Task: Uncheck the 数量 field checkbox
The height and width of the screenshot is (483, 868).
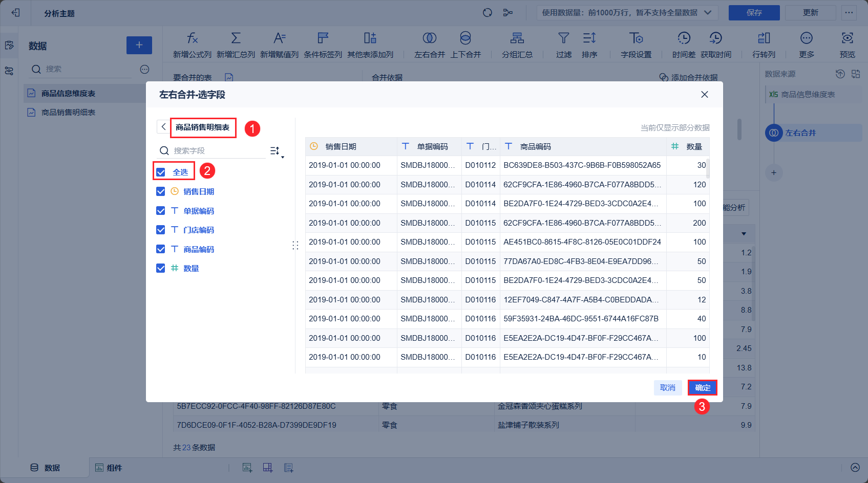Action: 161,268
